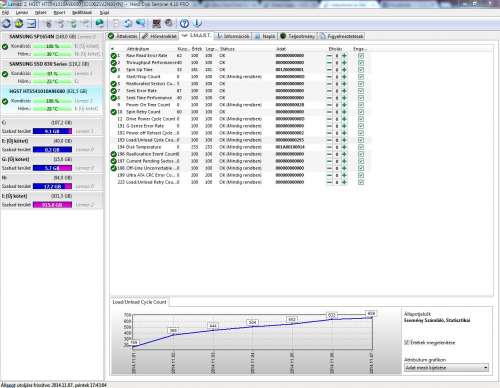Click the first gray disk test toolbar icon
Viewport: 500px width, 388px height.
tap(49, 24)
